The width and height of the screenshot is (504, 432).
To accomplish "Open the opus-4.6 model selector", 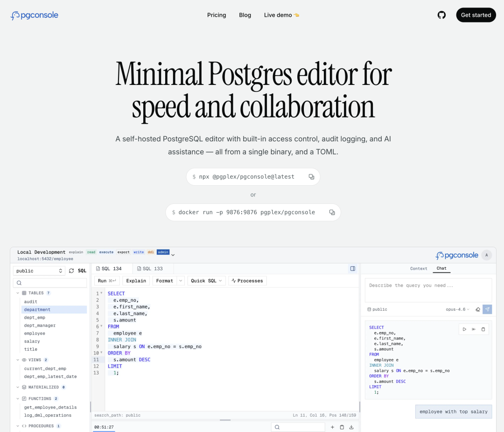I will (x=457, y=309).
